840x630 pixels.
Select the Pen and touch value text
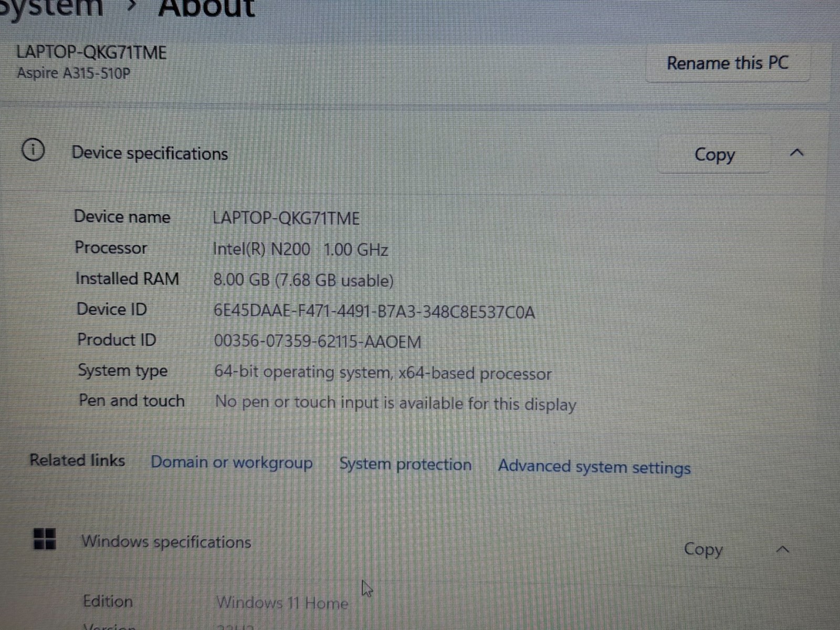click(x=395, y=403)
